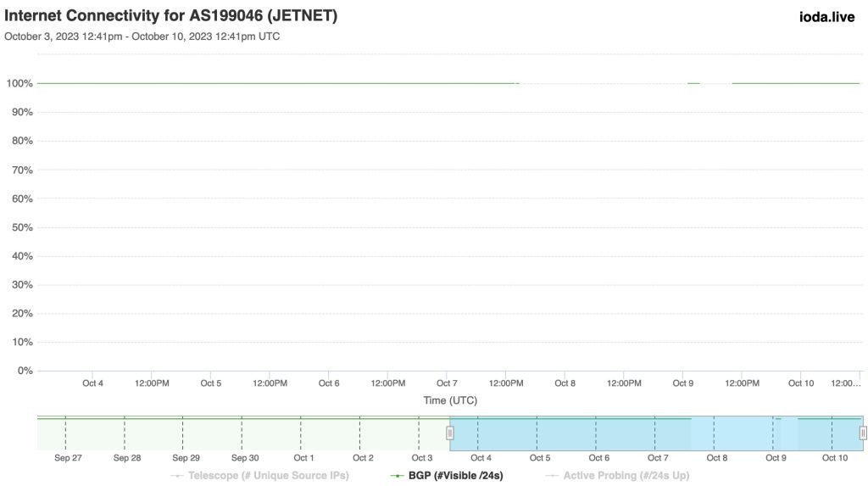Click the green BGP legend line marker
868x486 pixels.
tap(397, 476)
